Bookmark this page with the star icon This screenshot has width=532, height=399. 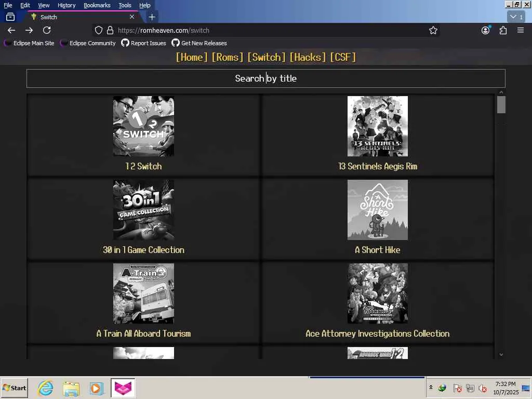click(433, 30)
